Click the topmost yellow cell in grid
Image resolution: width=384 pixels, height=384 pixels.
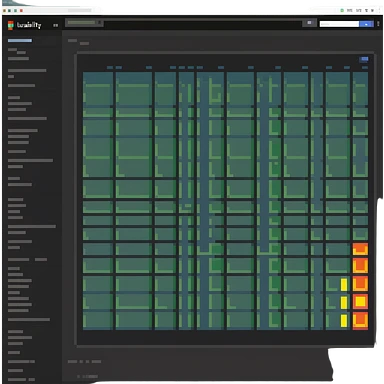[x=344, y=285]
